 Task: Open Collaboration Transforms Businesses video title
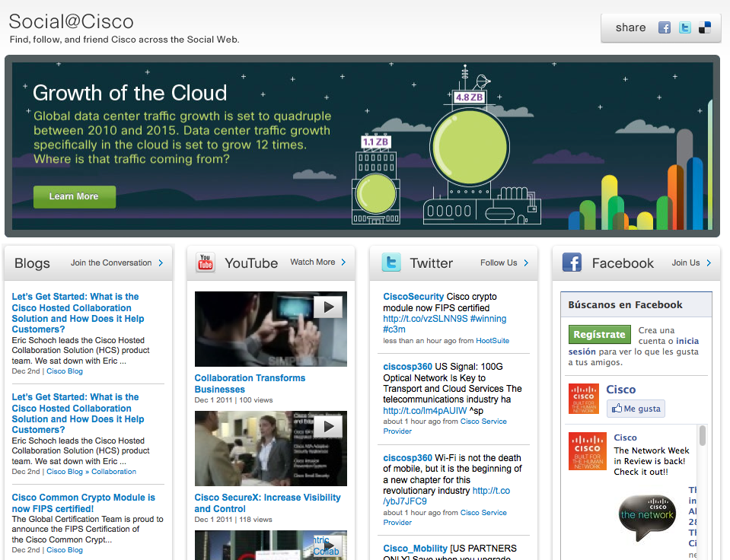click(x=250, y=383)
